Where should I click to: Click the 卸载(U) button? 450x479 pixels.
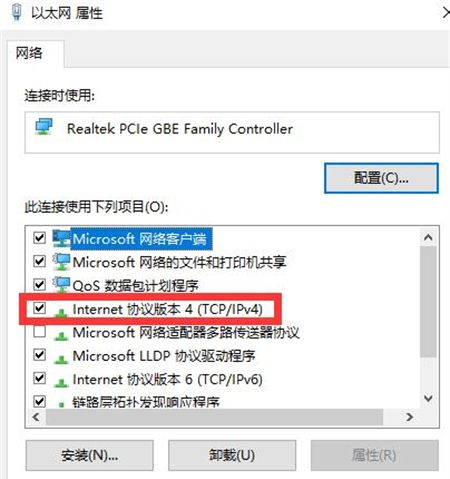tap(232, 455)
